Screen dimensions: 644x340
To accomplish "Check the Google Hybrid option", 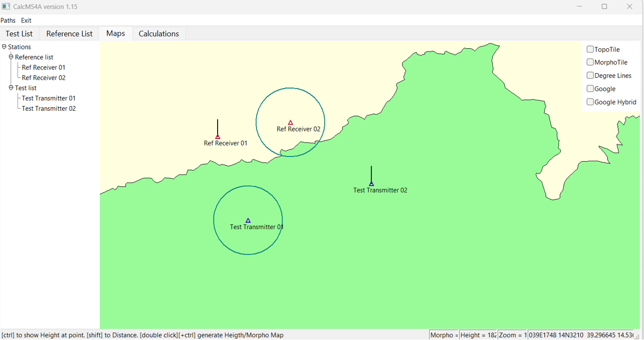I will point(590,102).
